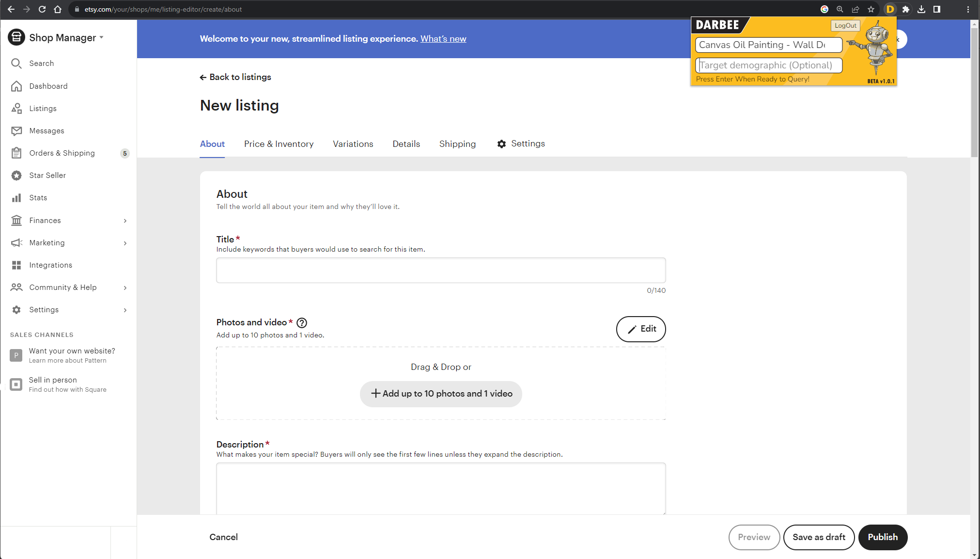Click the Stats bar chart icon
Image resolution: width=980 pixels, height=559 pixels.
point(16,198)
